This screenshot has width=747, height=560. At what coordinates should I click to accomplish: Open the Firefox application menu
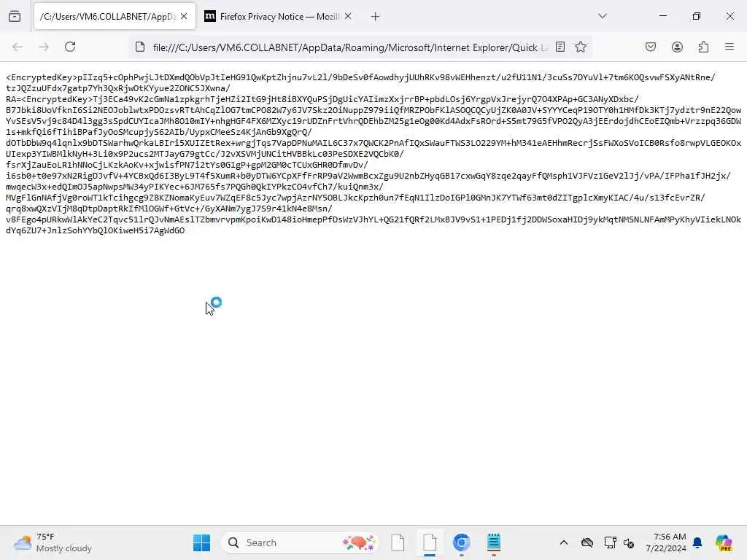tap(729, 47)
